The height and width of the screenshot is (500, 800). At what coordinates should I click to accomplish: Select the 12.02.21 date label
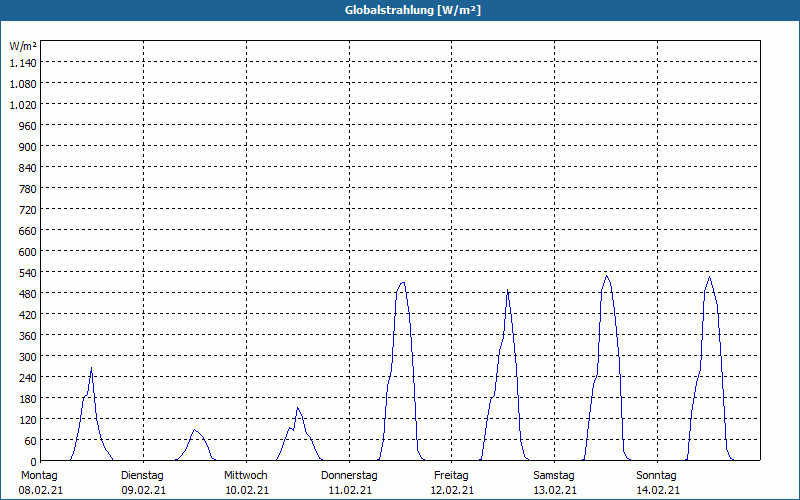tap(452, 491)
